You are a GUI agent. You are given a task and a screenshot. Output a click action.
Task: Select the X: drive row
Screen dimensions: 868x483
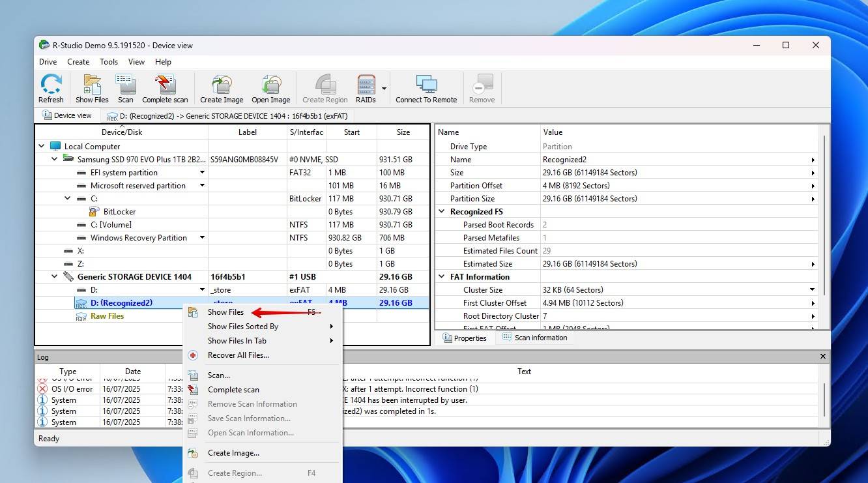tap(232, 251)
